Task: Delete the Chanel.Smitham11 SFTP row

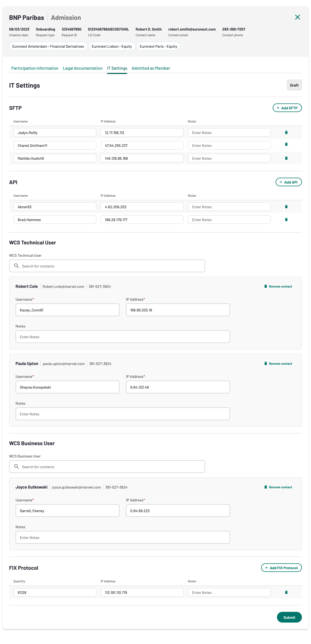Action: coord(286,144)
